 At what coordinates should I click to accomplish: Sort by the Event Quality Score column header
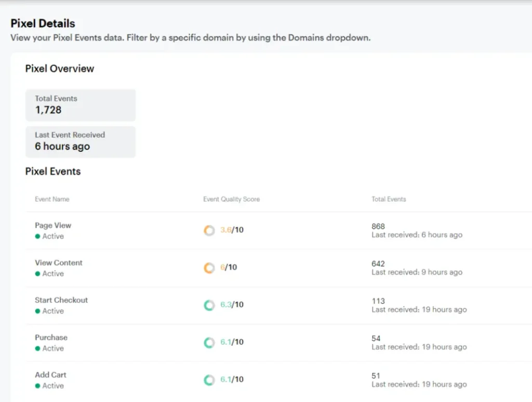231,199
